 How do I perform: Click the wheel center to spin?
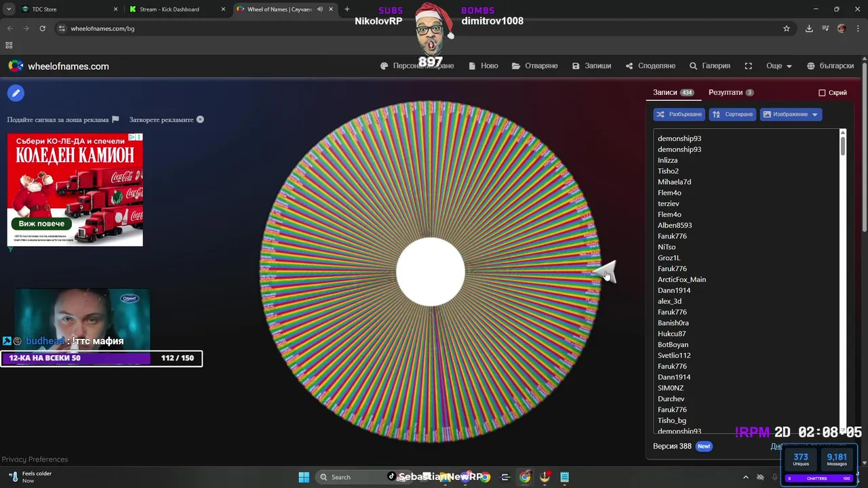coord(430,272)
